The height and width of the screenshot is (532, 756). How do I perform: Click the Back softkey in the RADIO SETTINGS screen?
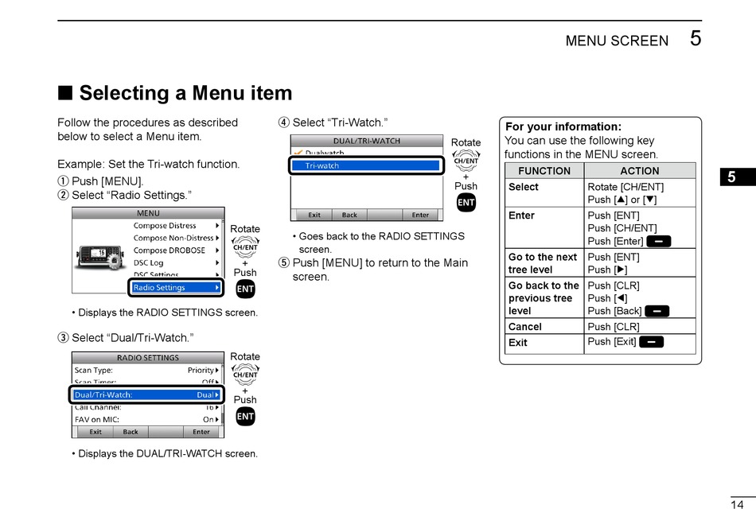[131, 432]
